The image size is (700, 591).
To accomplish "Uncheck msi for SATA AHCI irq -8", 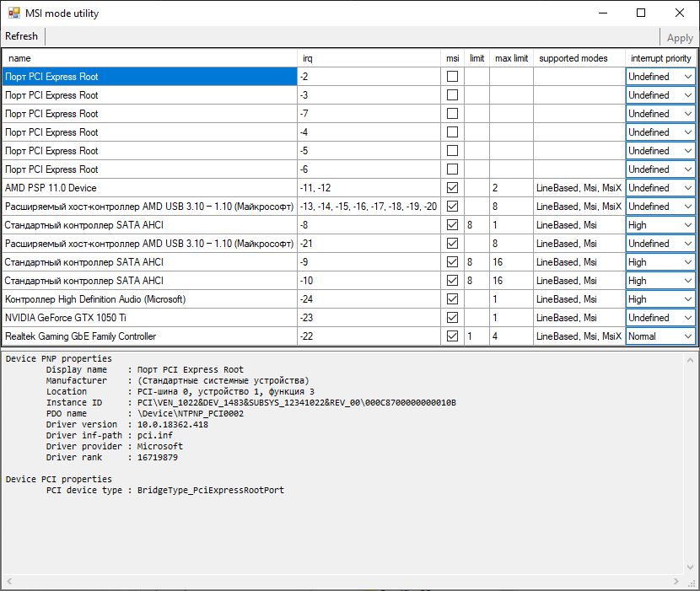I will (452, 225).
